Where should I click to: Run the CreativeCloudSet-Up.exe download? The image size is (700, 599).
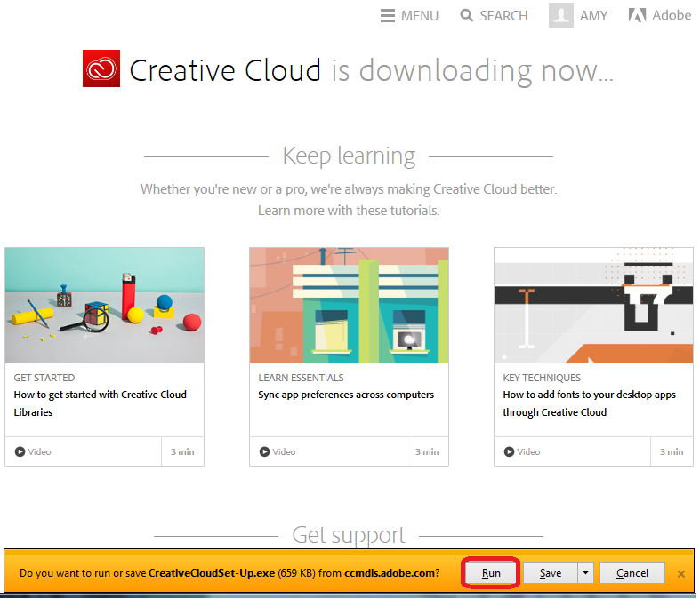pos(491,572)
